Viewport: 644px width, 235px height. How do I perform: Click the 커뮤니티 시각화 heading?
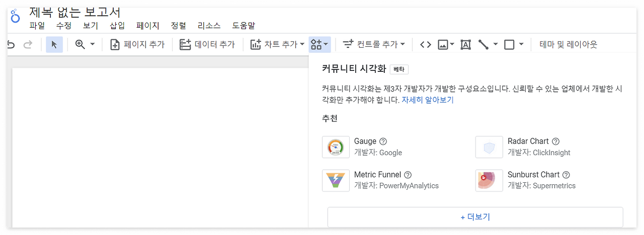(354, 69)
